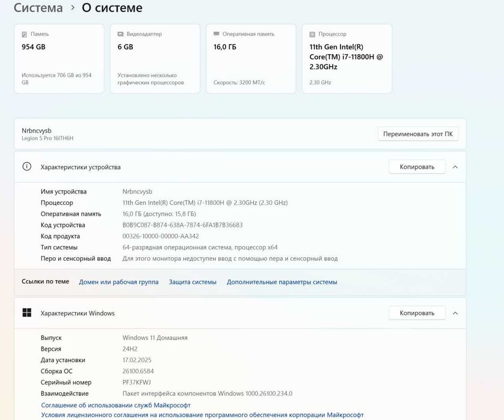Click the Скорость: 3200 МТ/с text
The height and width of the screenshot is (420, 504).
pyautogui.click(x=239, y=82)
